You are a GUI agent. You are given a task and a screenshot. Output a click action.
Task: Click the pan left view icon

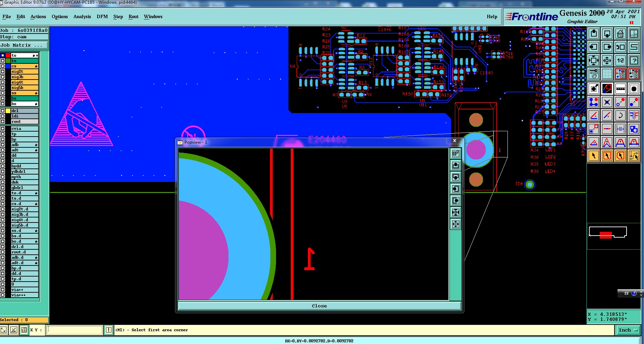pyautogui.click(x=594, y=47)
